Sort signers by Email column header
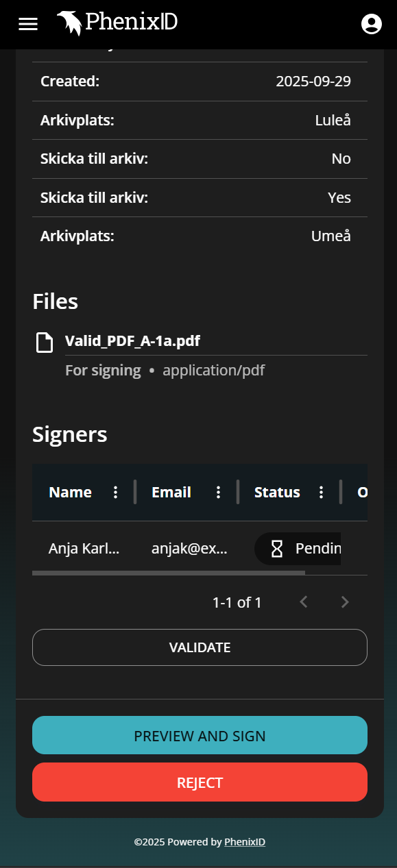Image resolution: width=397 pixels, height=868 pixels. pyautogui.click(x=171, y=492)
